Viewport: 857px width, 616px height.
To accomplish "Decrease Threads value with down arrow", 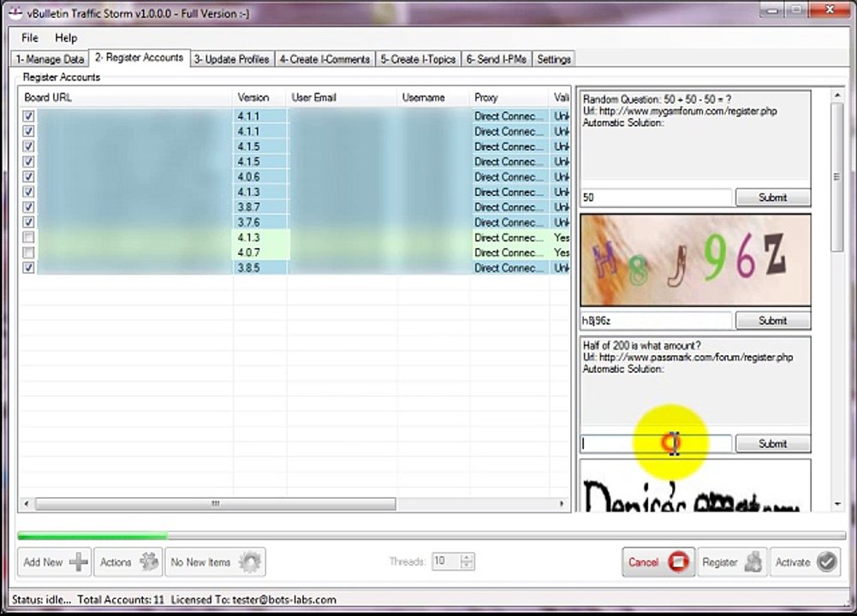I will tap(467, 566).
